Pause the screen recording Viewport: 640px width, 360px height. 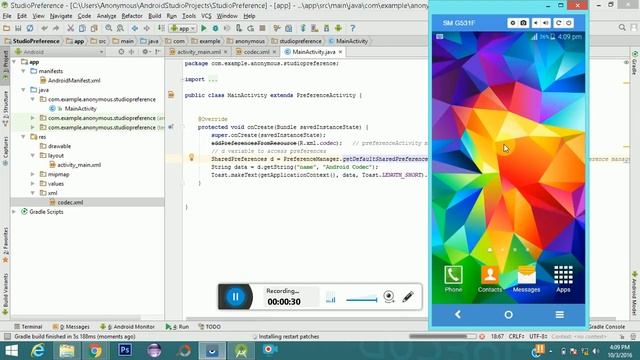point(236,297)
